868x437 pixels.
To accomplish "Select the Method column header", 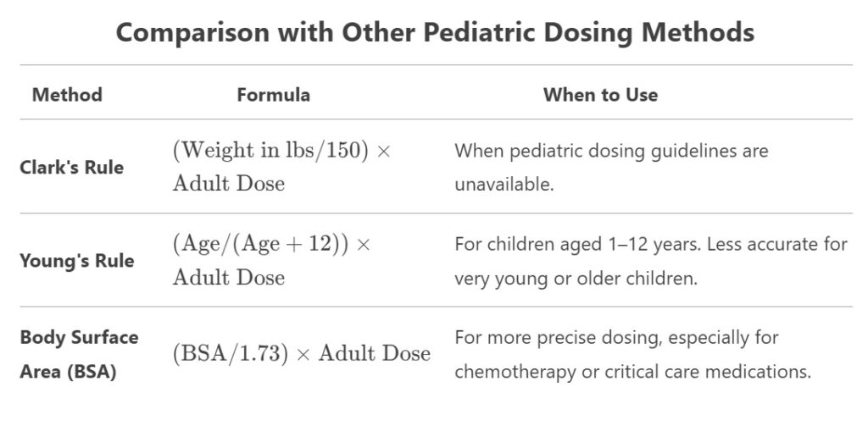I will pos(67,95).
